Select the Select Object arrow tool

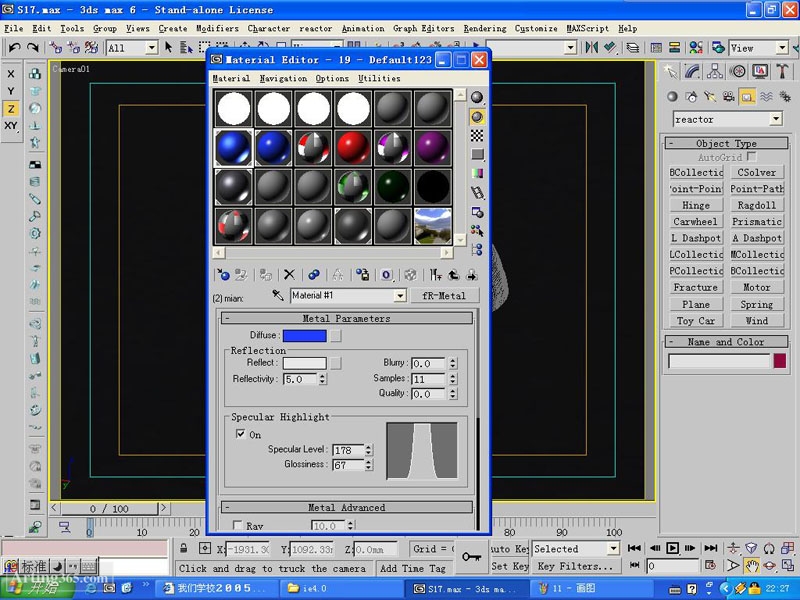pos(168,47)
